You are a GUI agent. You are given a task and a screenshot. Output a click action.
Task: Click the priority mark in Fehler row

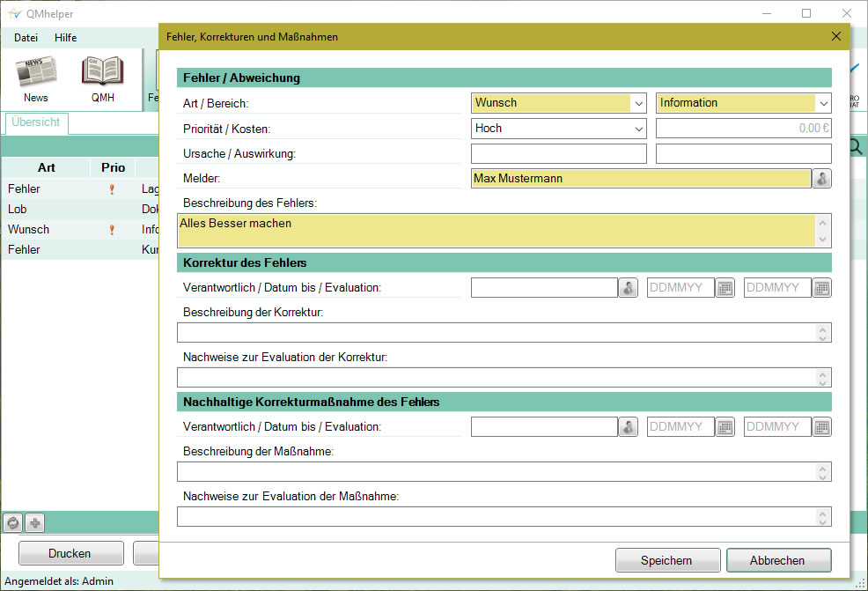pos(112,188)
